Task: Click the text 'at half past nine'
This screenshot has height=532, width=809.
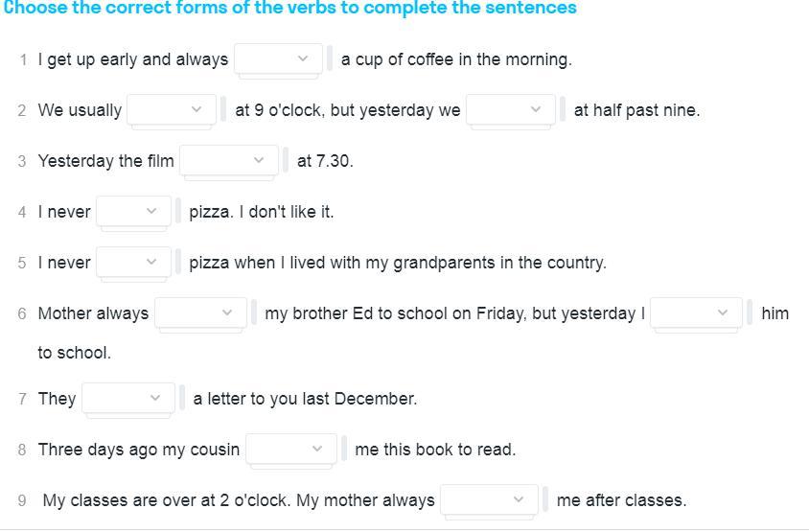Action: (636, 110)
